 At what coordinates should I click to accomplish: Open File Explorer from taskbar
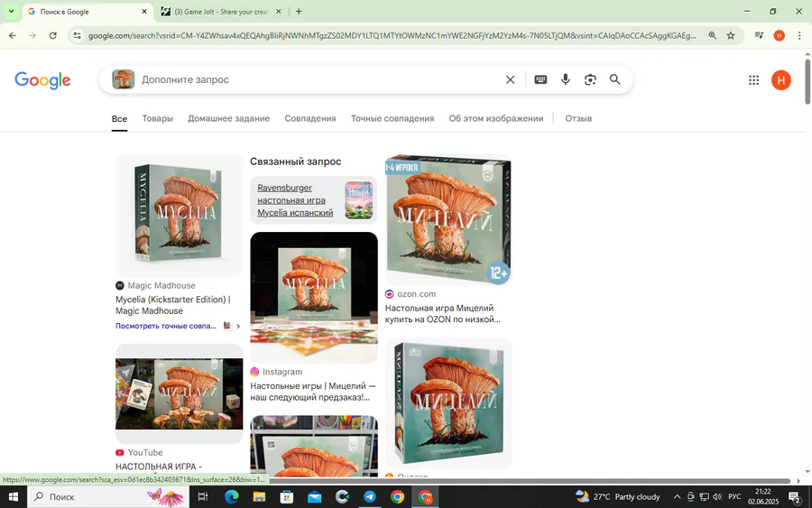click(259, 496)
